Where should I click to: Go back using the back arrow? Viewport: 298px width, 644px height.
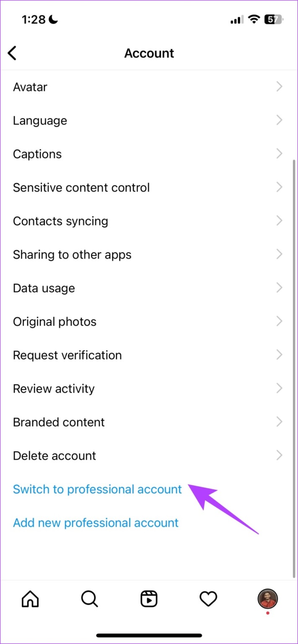pos(12,53)
